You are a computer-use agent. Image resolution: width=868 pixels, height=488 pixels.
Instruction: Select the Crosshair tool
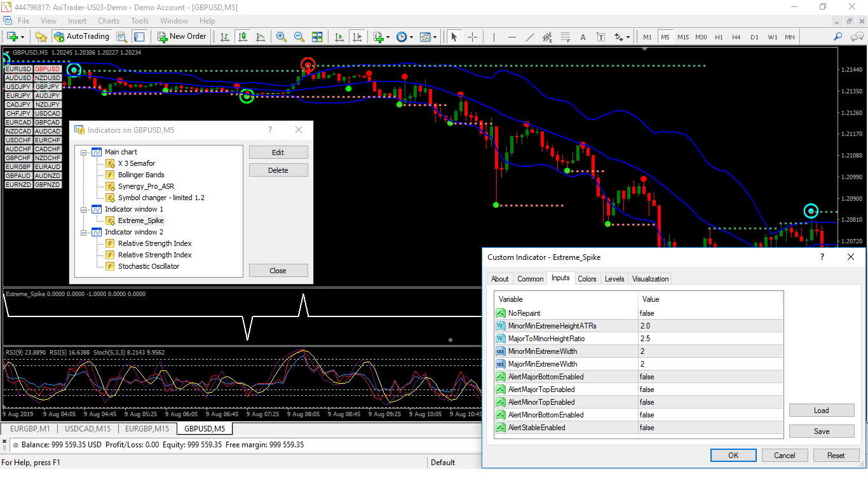pyautogui.click(x=472, y=37)
